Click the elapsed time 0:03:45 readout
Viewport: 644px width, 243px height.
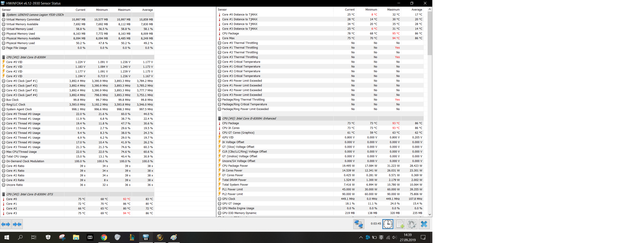(x=376, y=224)
